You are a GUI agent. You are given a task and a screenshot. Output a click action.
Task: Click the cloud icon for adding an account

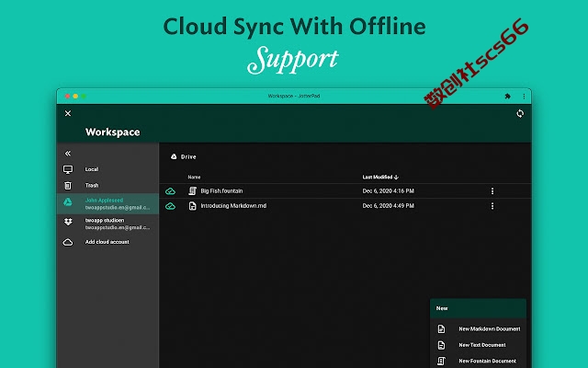coord(68,242)
